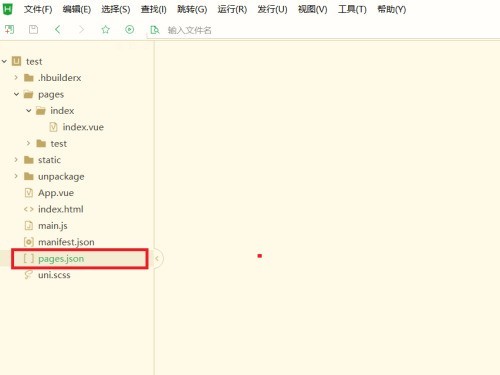Click the index.html code brackets icon
500x375 pixels.
coord(29,209)
